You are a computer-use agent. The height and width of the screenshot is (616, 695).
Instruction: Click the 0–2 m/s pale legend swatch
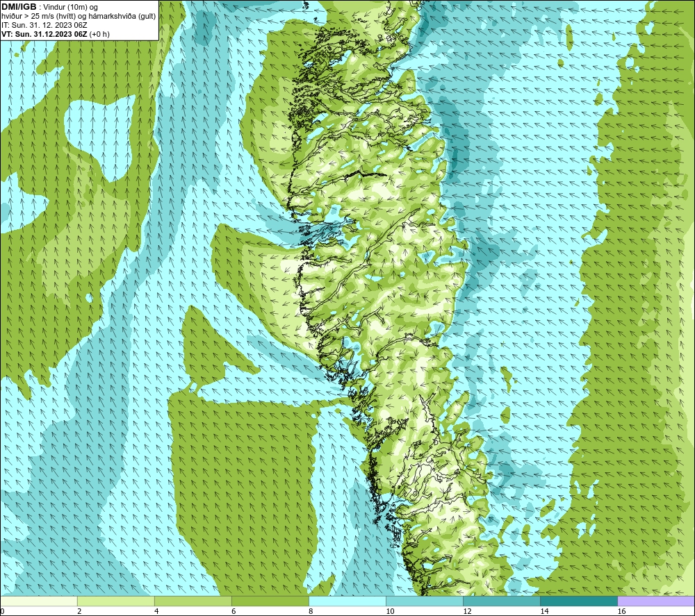(x=39, y=601)
